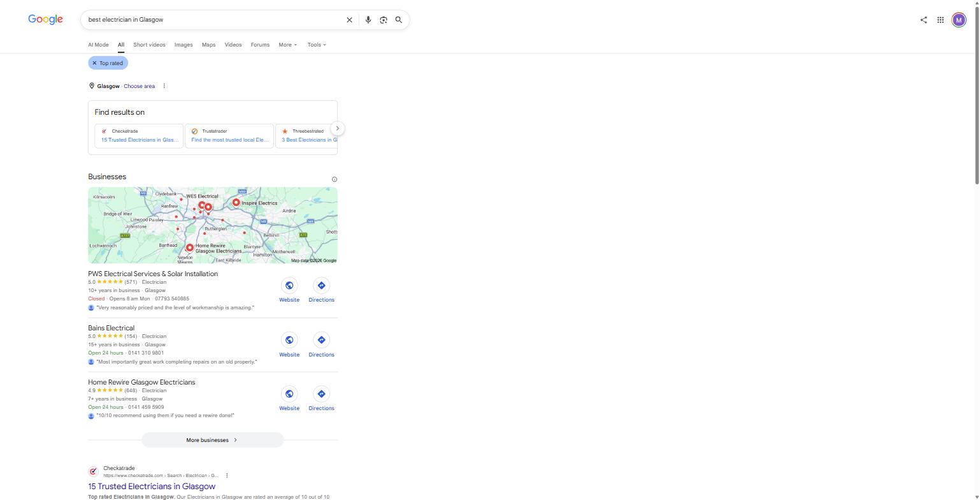Screen dimensions: 980x500
Task: Click the page vertical scrollbar
Action: [x=977, y=96]
